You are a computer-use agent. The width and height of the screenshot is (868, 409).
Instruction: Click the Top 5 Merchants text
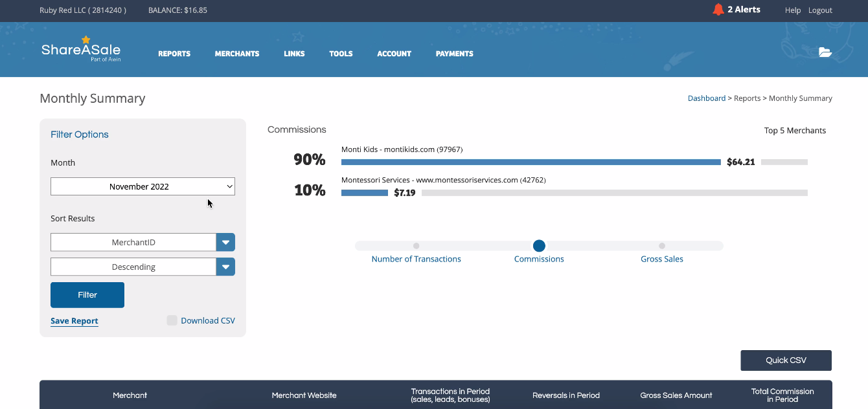point(795,130)
